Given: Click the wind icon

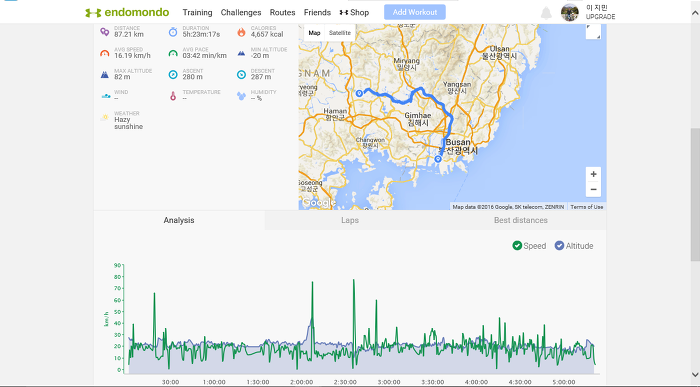Looking at the screenshot, I should pyautogui.click(x=105, y=96).
